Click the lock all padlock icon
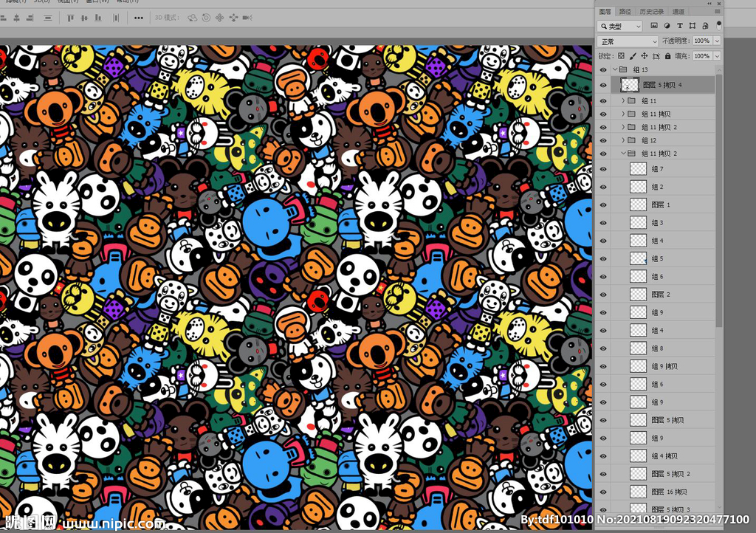Image resolution: width=756 pixels, height=533 pixels. point(667,56)
